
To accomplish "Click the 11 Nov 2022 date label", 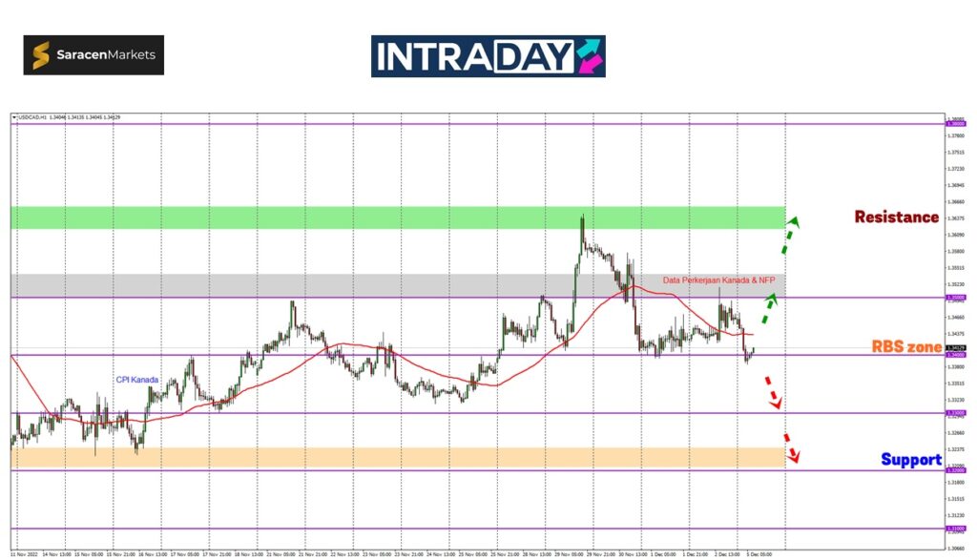I will 24,552.
